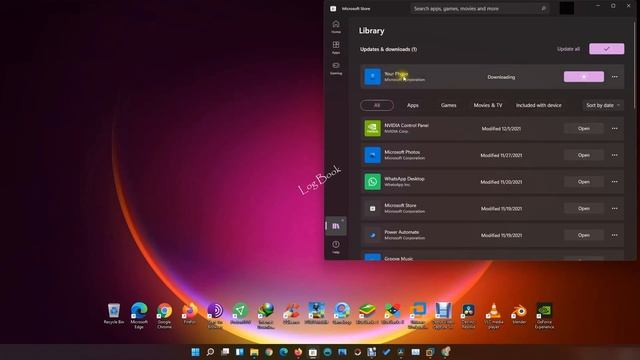
Task: Select the Blender desktop shortcut
Action: 519,313
